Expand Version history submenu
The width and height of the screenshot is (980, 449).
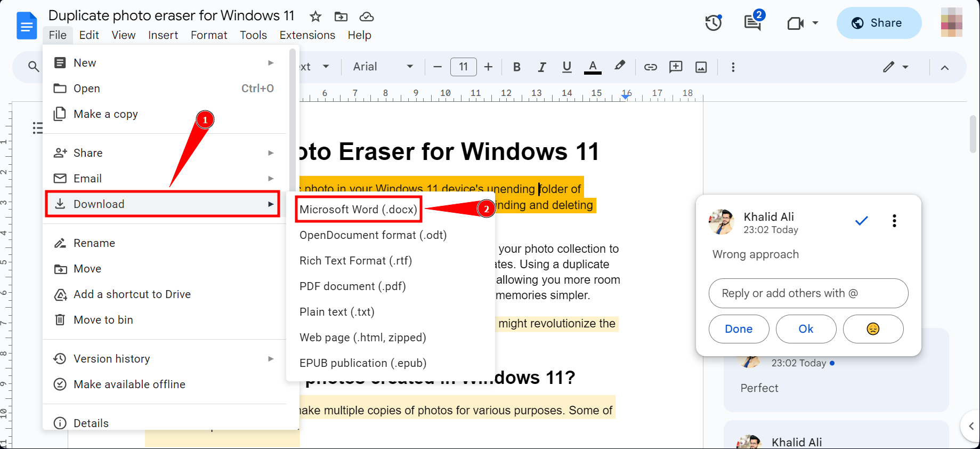[x=271, y=359]
